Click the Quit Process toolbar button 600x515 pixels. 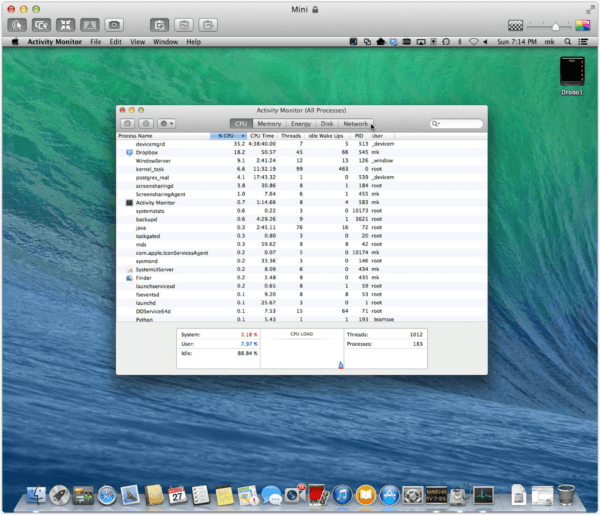coord(127,124)
